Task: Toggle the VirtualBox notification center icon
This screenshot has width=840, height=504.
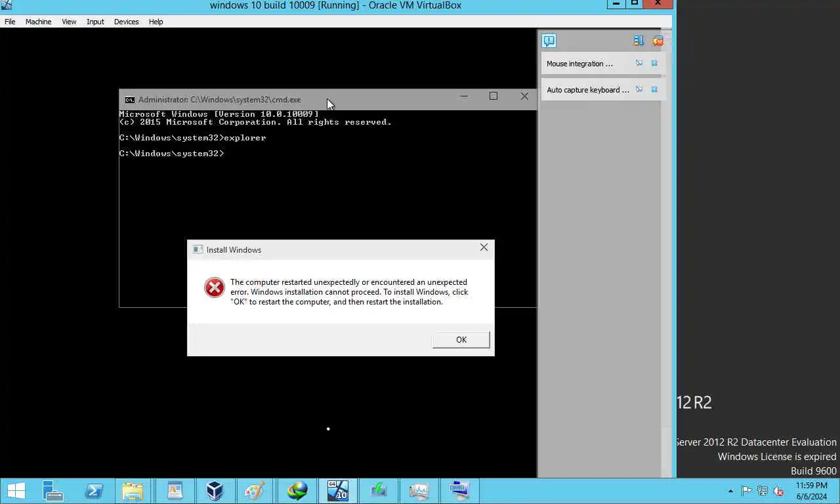Action: pos(549,41)
